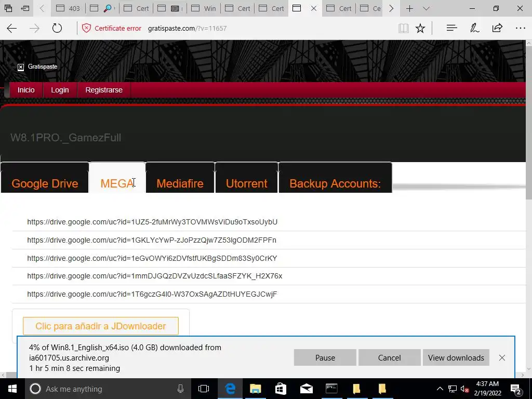Show hidden system tray icons

tap(440, 389)
